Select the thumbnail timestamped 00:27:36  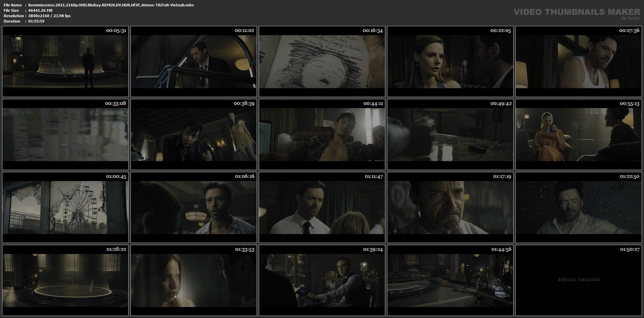[x=578, y=62]
